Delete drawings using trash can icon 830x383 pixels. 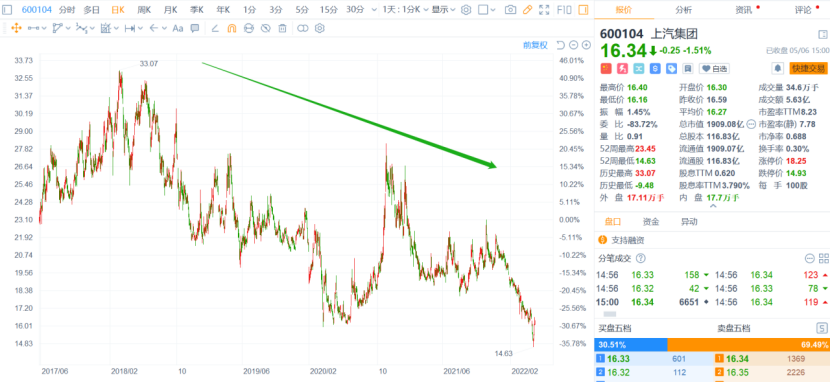283,29
